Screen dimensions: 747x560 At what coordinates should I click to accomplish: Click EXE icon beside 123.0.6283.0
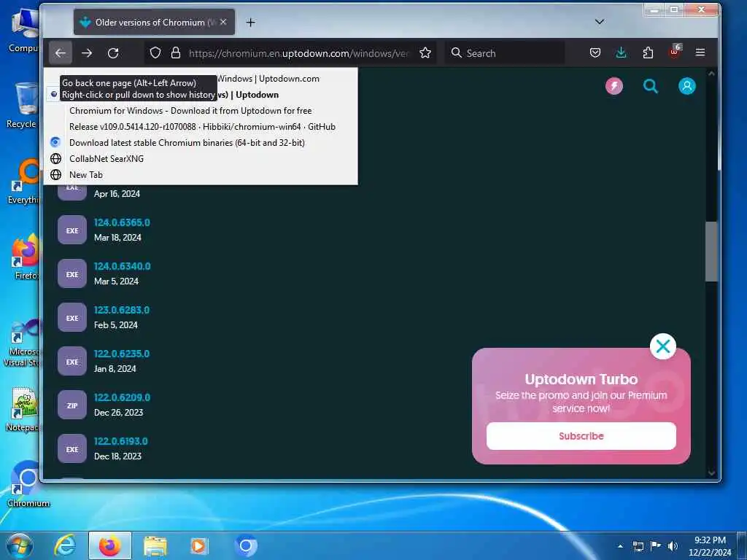pyautogui.click(x=72, y=318)
